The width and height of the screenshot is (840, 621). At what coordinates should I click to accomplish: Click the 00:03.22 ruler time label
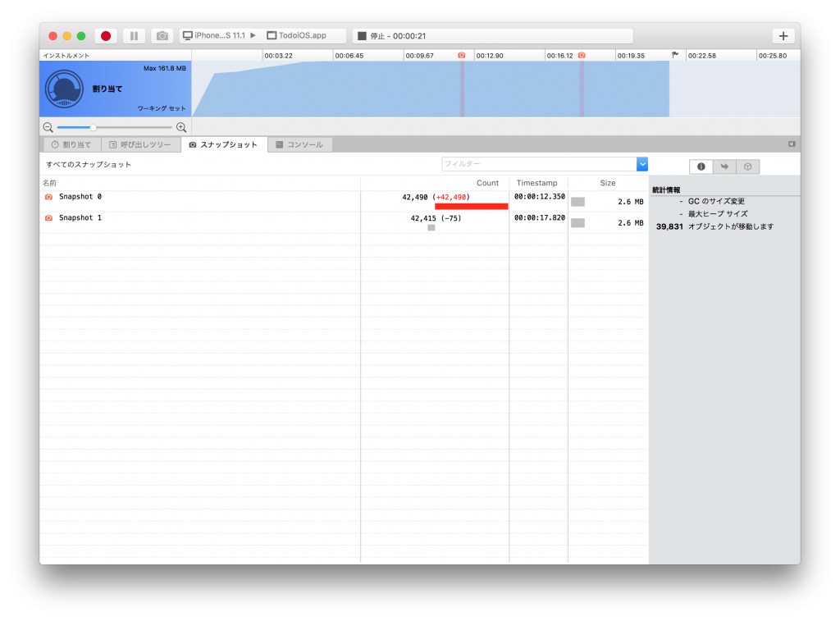click(279, 56)
